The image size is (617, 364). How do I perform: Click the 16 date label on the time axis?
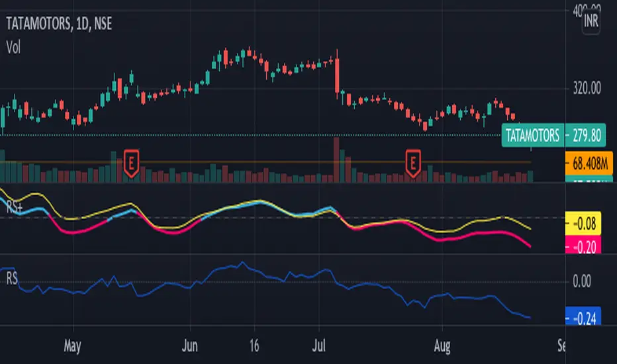(254, 346)
